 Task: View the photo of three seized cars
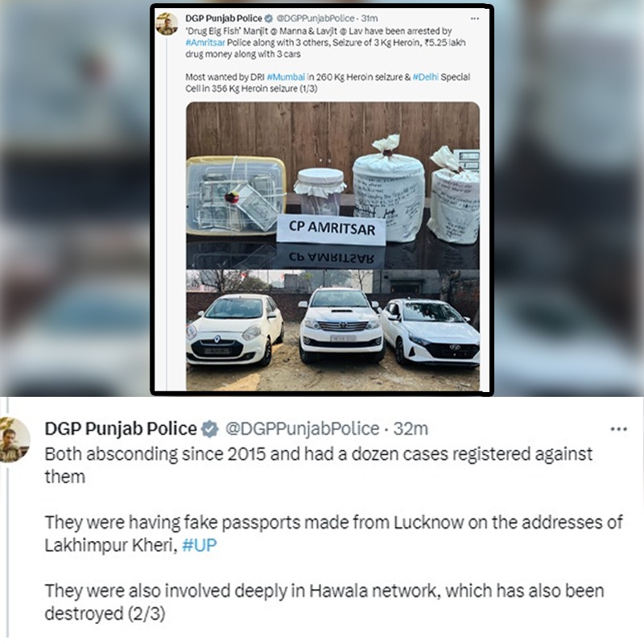[332, 330]
